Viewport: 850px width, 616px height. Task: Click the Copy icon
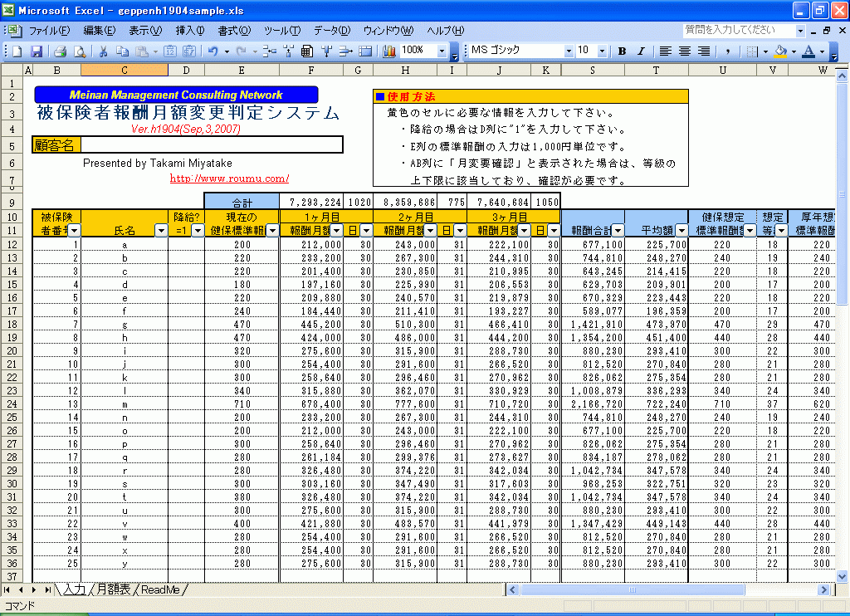[122, 51]
